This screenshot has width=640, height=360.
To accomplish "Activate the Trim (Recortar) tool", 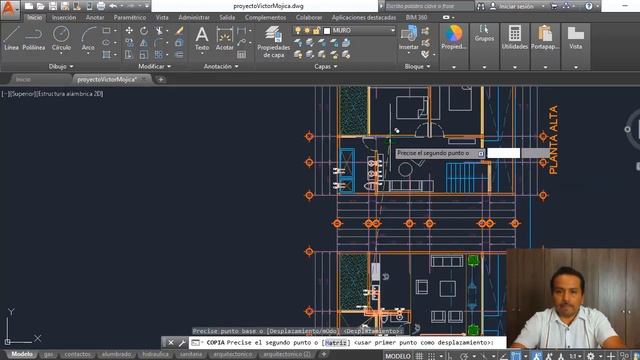I will pos(158,31).
